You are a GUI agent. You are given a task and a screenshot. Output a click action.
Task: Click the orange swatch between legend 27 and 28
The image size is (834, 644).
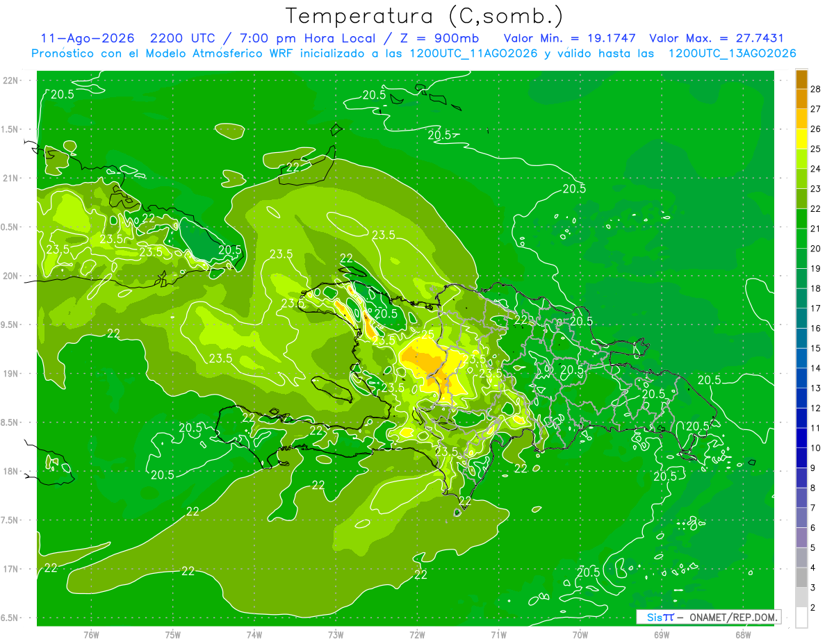tap(802, 98)
